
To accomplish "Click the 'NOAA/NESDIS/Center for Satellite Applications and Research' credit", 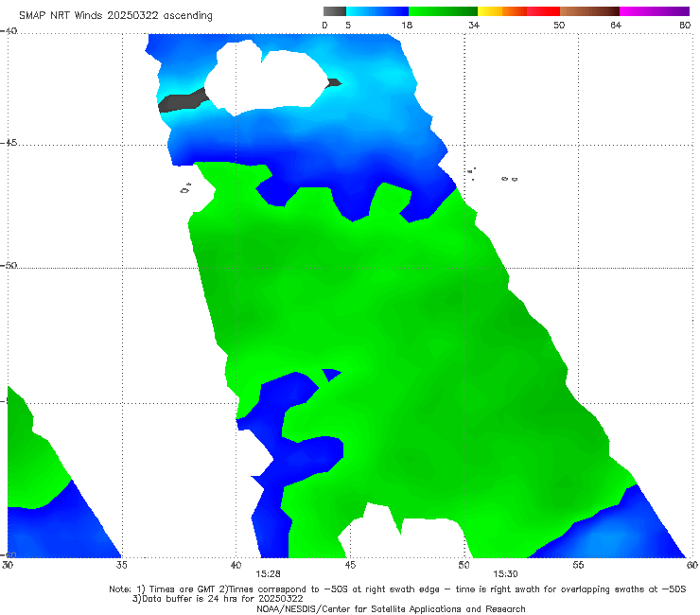I will [x=391, y=608].
